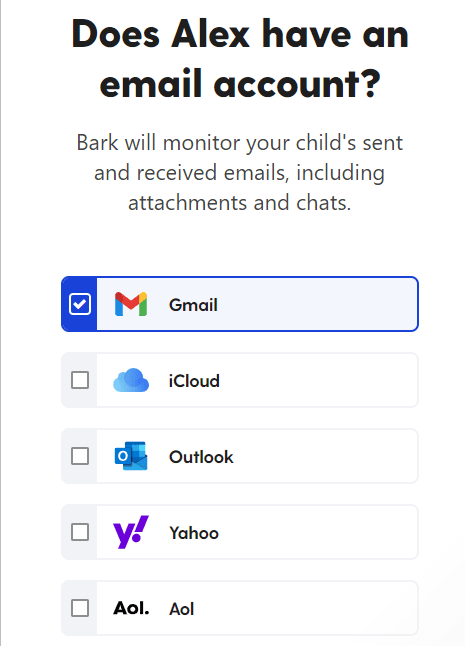Check the iCloud checkbox
This screenshot has width=465, height=646.
click(80, 380)
